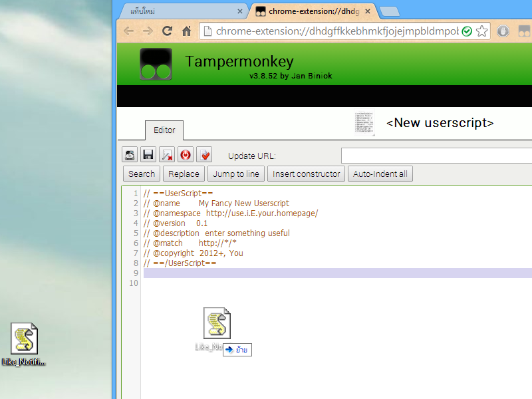Image resolution: width=532 pixels, height=399 pixels.
Task: Click the browser forward arrow
Action: 148,31
